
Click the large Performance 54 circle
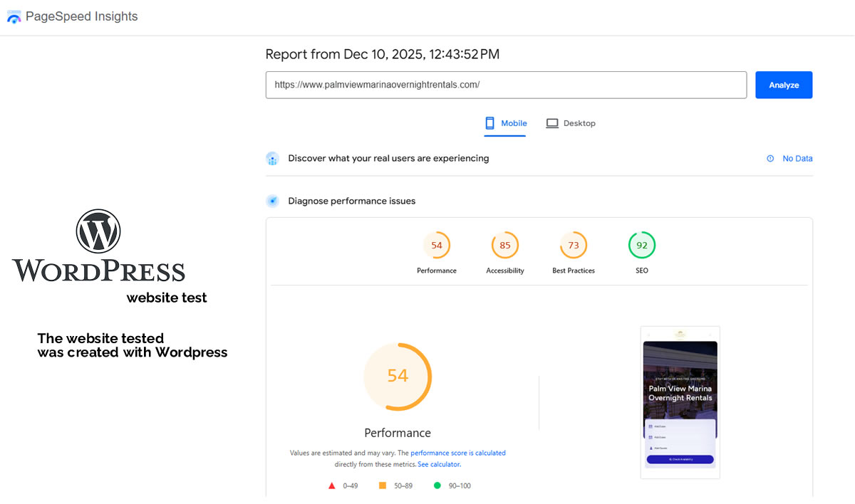398,376
